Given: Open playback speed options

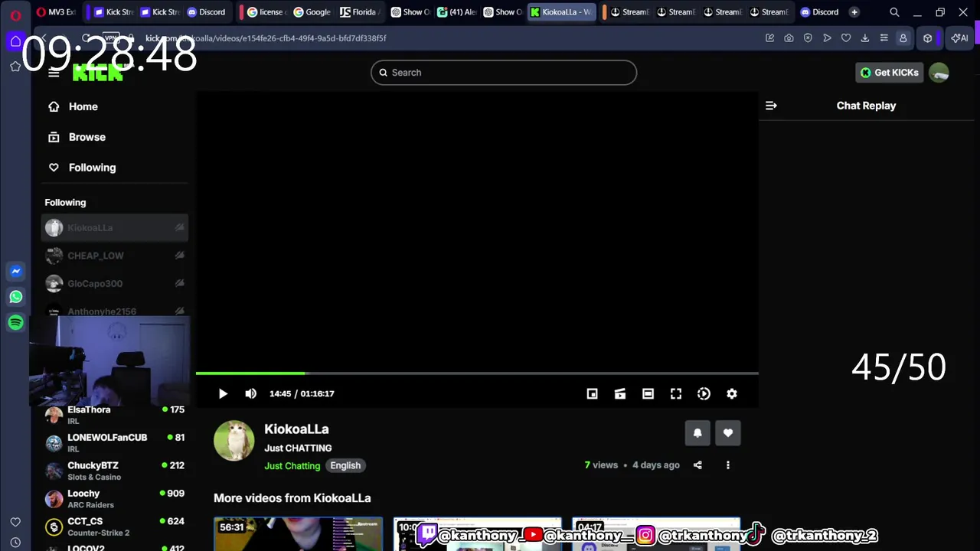Looking at the screenshot, I should (704, 393).
